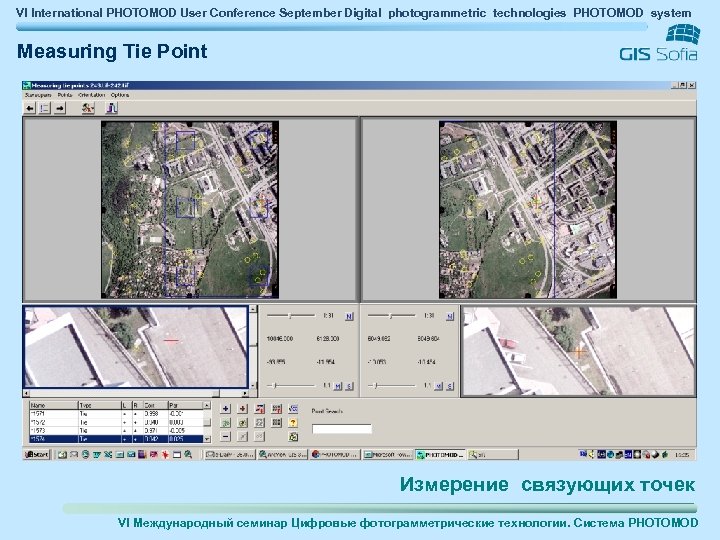Click the red figure toolbar icon with dropdown

tap(87, 108)
